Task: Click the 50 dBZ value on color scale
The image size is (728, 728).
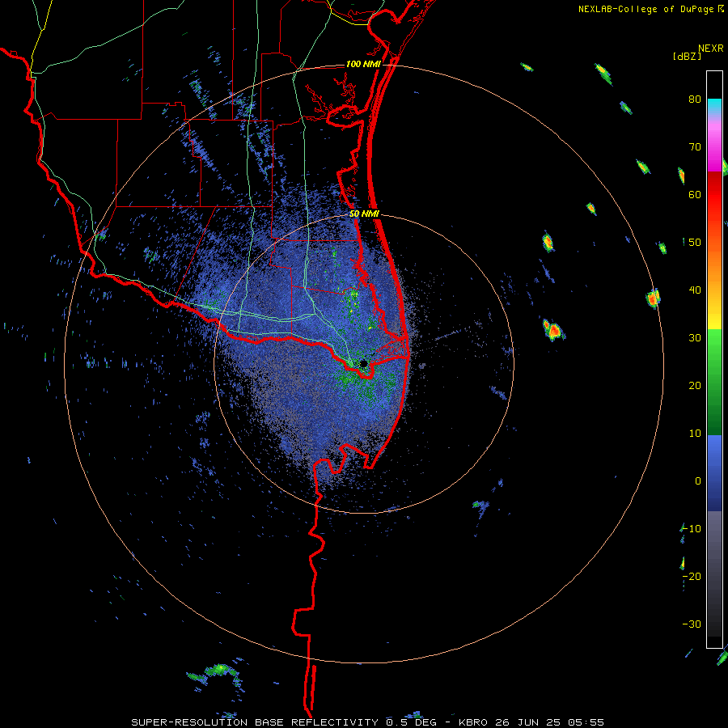Action: tap(695, 243)
